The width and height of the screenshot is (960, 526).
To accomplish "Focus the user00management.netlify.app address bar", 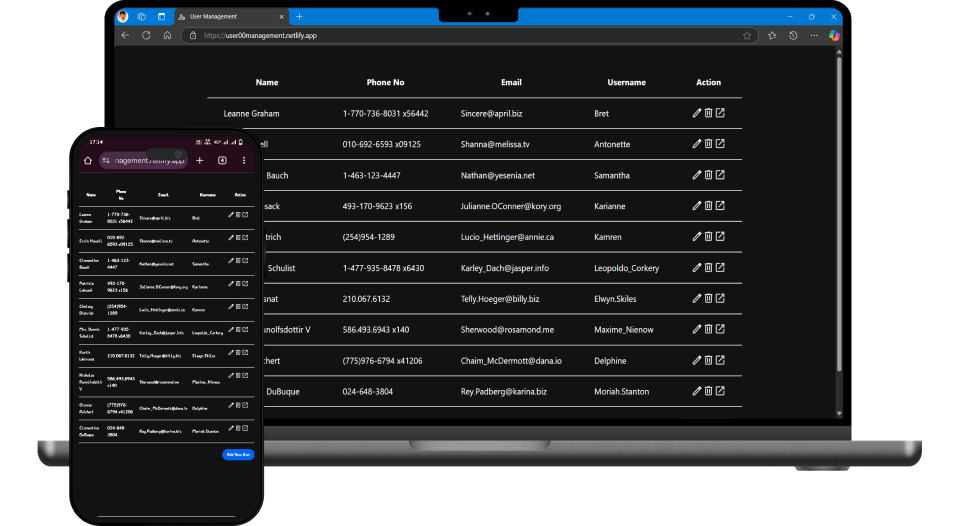I will coord(470,36).
